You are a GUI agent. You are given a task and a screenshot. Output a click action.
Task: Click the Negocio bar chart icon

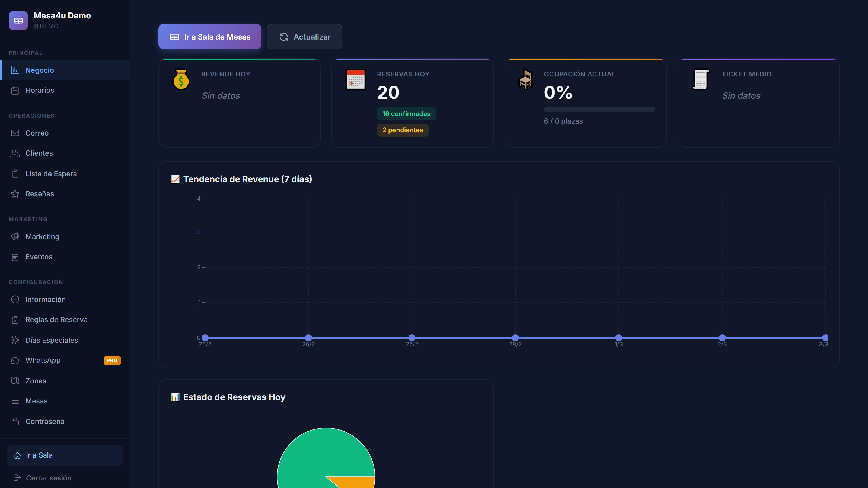[x=15, y=70]
